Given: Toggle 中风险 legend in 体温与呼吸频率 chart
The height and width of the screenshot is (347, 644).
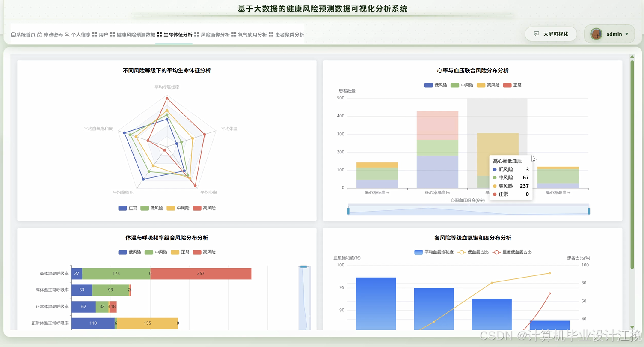Looking at the screenshot, I should click(x=157, y=252).
